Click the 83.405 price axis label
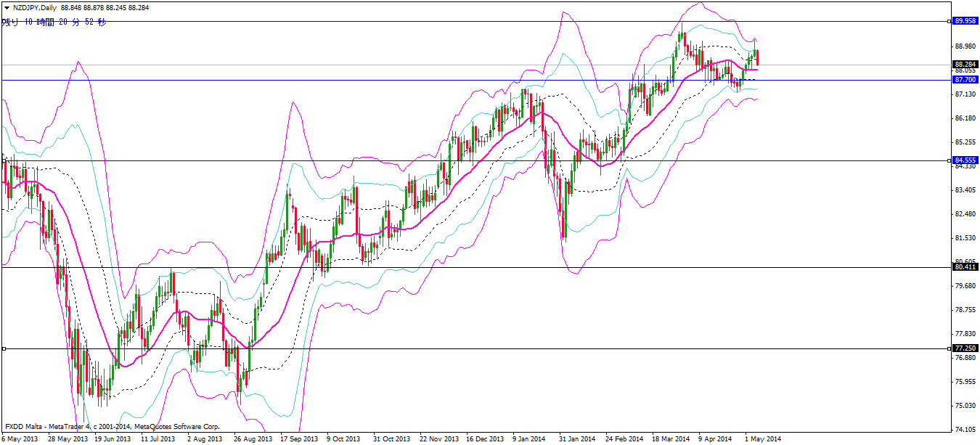 pos(965,190)
